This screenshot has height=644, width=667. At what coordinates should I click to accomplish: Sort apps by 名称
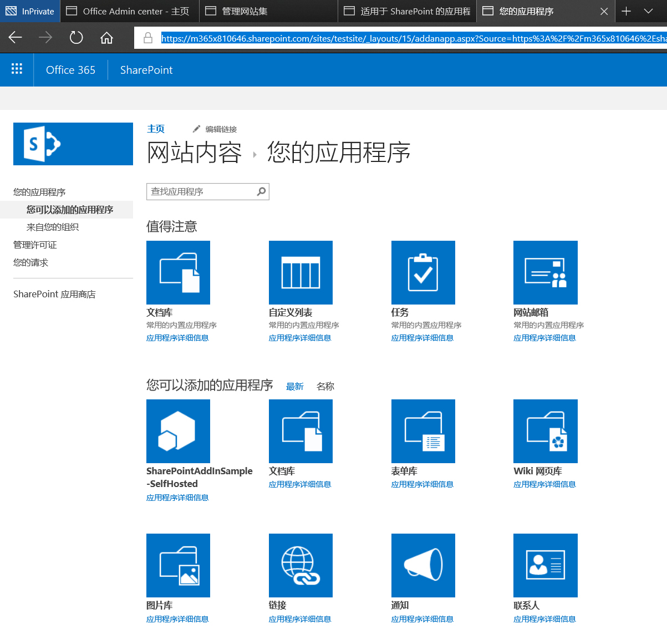tap(325, 386)
